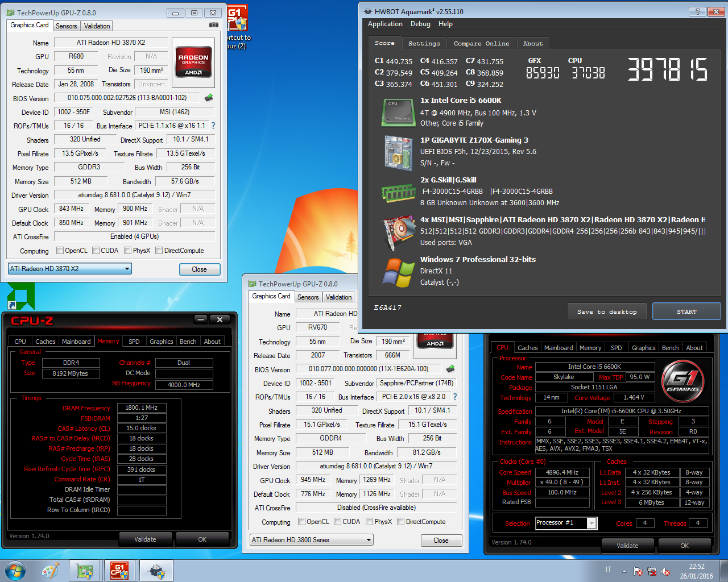Switch to Sensors tab in top GPU-Z

[66, 26]
